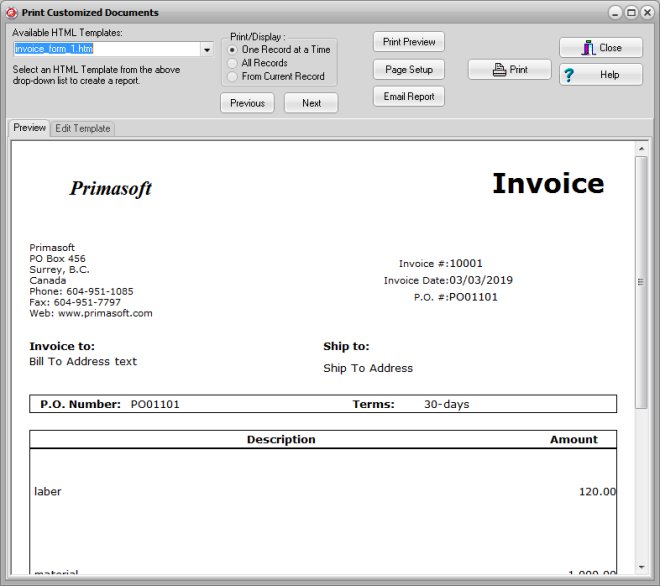Click Web: www.primasoft.com text
This screenshot has height=586, width=660.
(x=91, y=313)
